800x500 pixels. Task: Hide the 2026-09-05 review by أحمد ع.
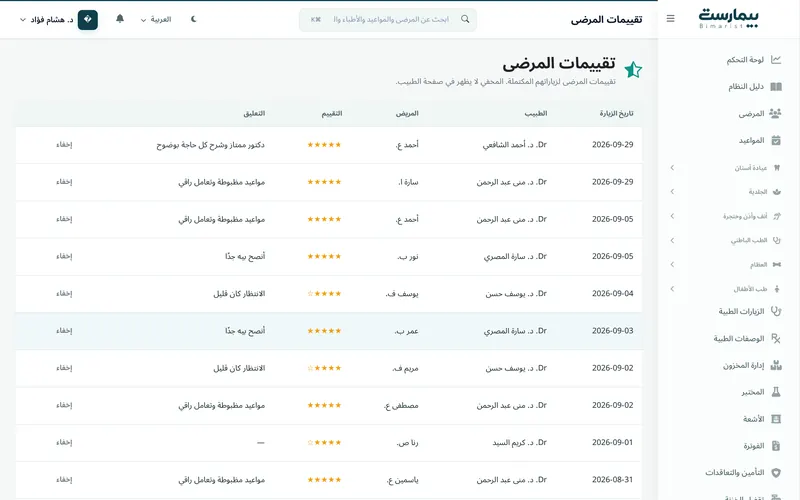coord(64,219)
